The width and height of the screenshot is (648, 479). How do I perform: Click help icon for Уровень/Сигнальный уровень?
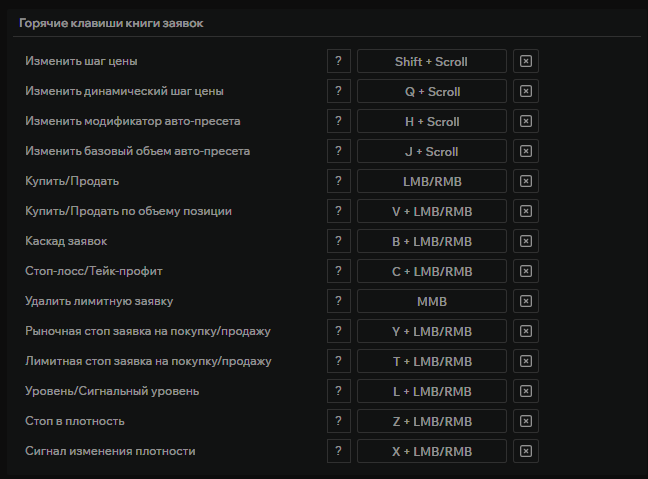[x=338, y=391]
